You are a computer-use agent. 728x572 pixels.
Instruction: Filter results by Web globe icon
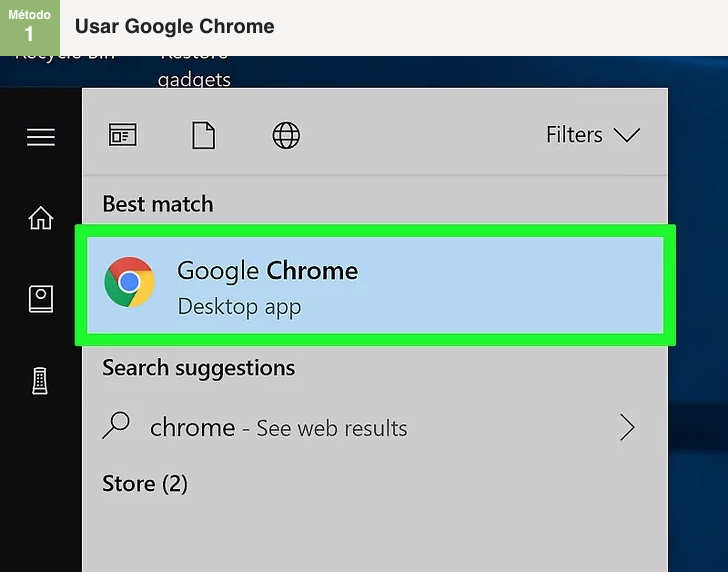click(x=286, y=136)
